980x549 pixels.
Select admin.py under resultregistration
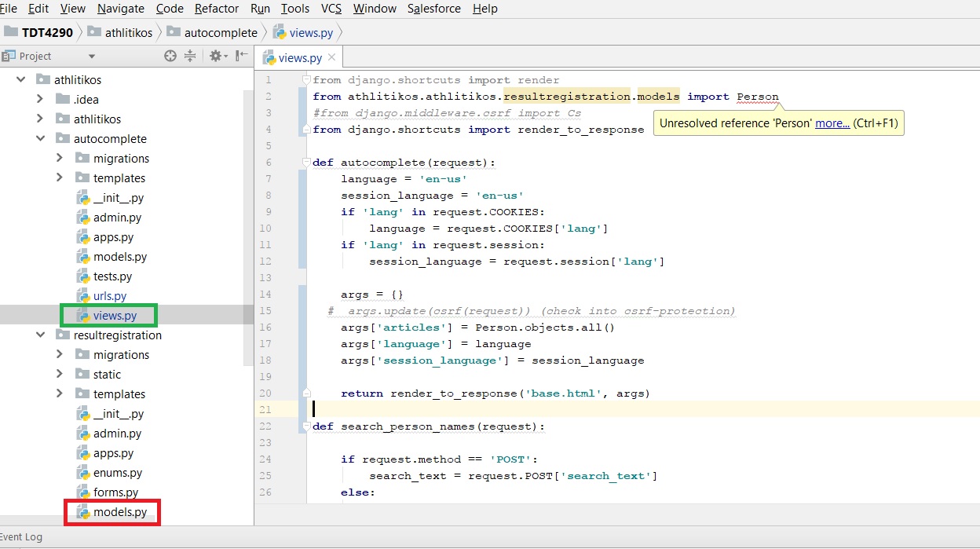(109, 434)
